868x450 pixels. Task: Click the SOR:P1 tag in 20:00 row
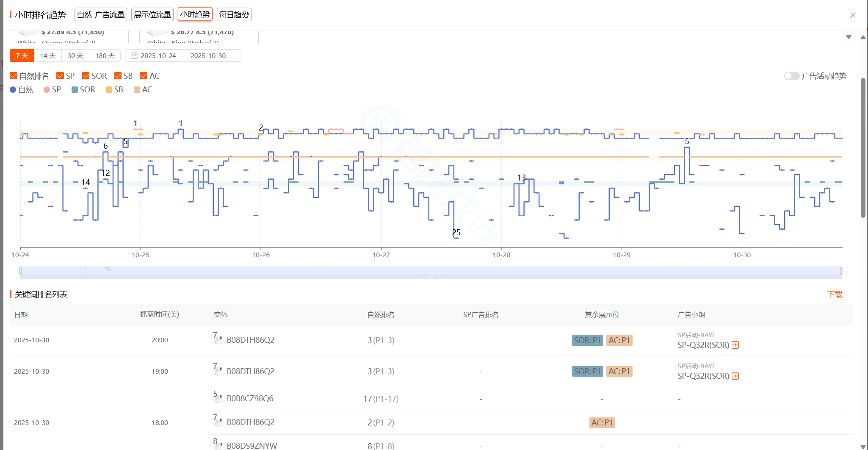tap(587, 340)
